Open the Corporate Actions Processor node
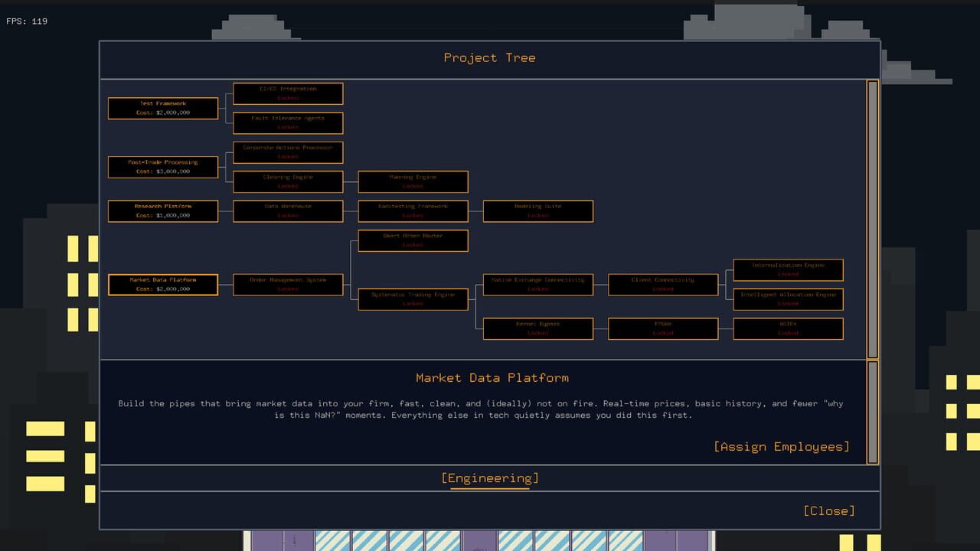The height and width of the screenshot is (551, 980). point(288,152)
